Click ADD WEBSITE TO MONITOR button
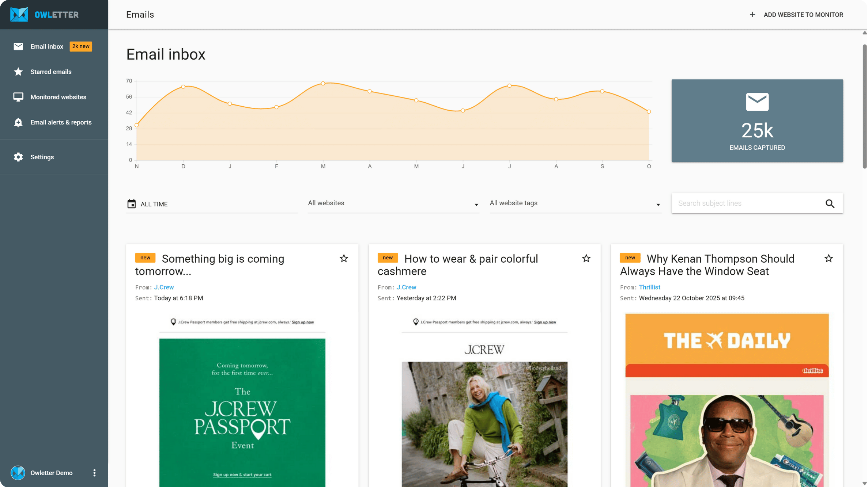This screenshot has width=868, height=488. (803, 15)
